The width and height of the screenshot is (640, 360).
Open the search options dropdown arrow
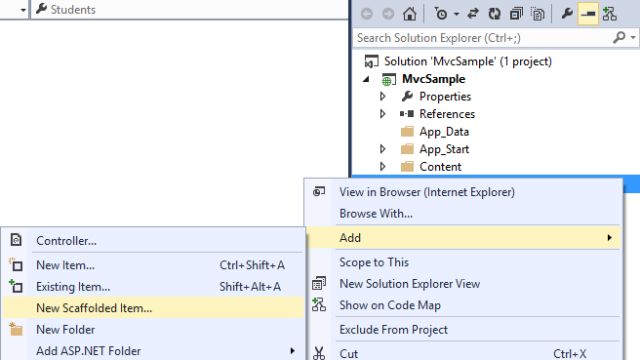pyautogui.click(x=633, y=38)
